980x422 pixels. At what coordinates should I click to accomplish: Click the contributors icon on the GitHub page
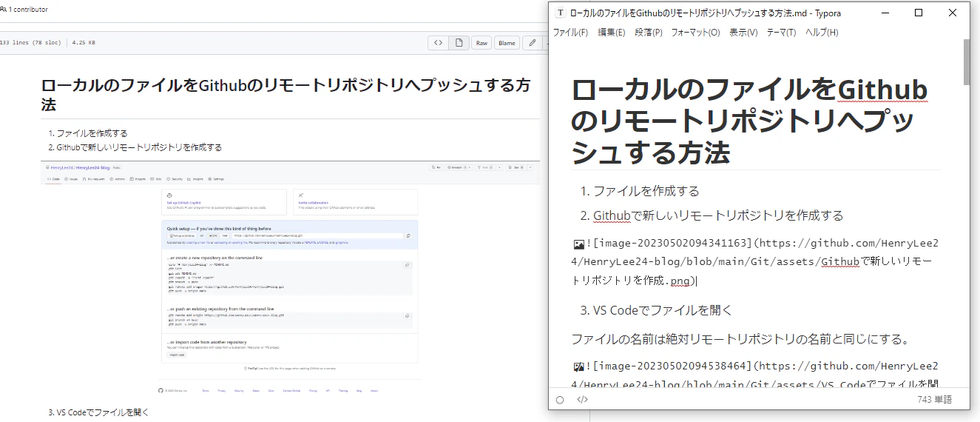[3, 10]
